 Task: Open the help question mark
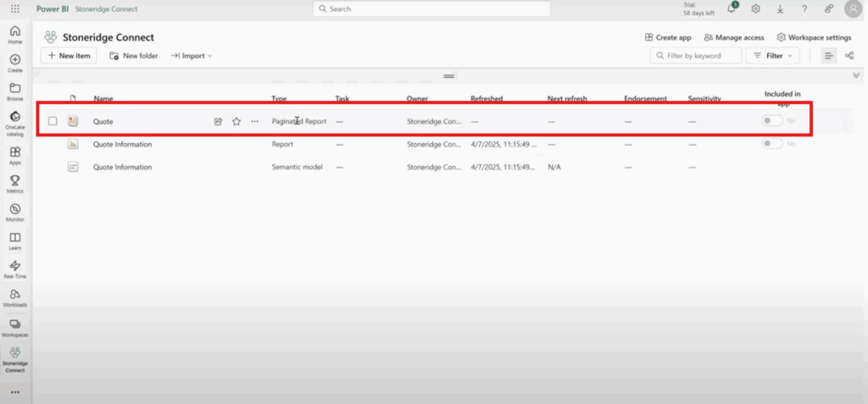tap(804, 8)
